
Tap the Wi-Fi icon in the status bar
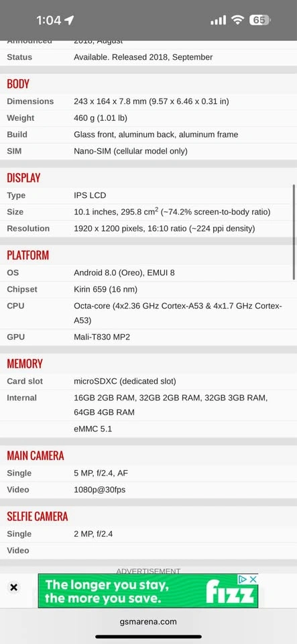click(237, 20)
